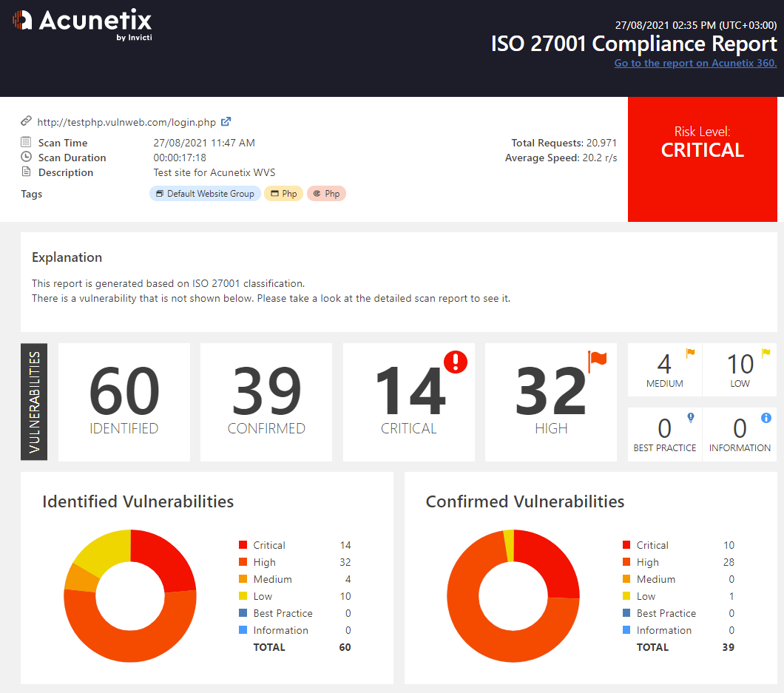Select the yellow Php tag

pyautogui.click(x=283, y=194)
